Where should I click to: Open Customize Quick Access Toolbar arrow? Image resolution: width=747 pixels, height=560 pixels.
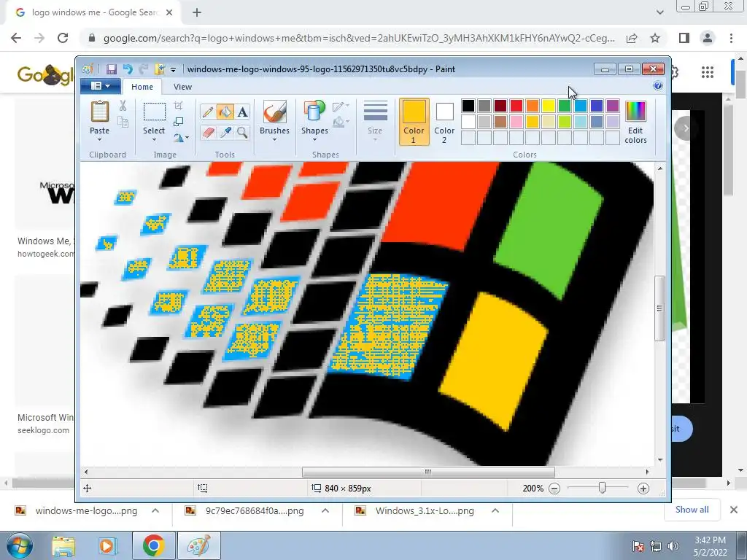[x=173, y=69]
